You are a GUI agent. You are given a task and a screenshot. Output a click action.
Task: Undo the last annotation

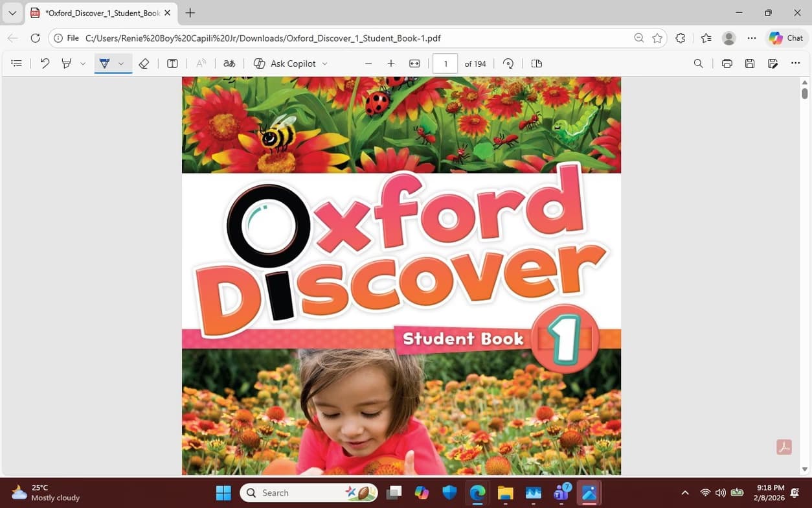click(x=44, y=63)
